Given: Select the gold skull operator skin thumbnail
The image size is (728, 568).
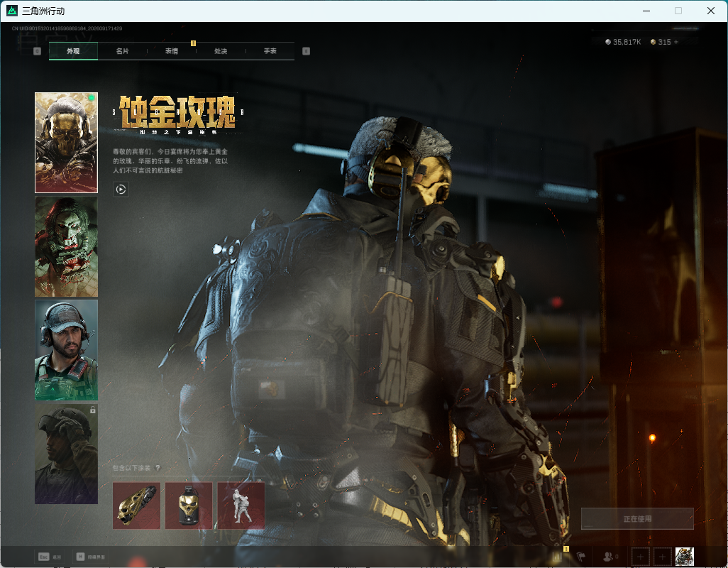Looking at the screenshot, I should 67,143.
